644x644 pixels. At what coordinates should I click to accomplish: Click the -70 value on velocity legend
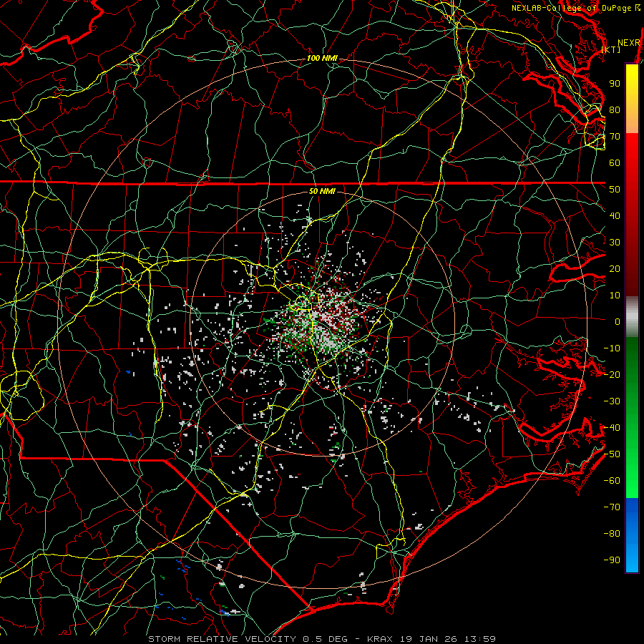[612, 507]
